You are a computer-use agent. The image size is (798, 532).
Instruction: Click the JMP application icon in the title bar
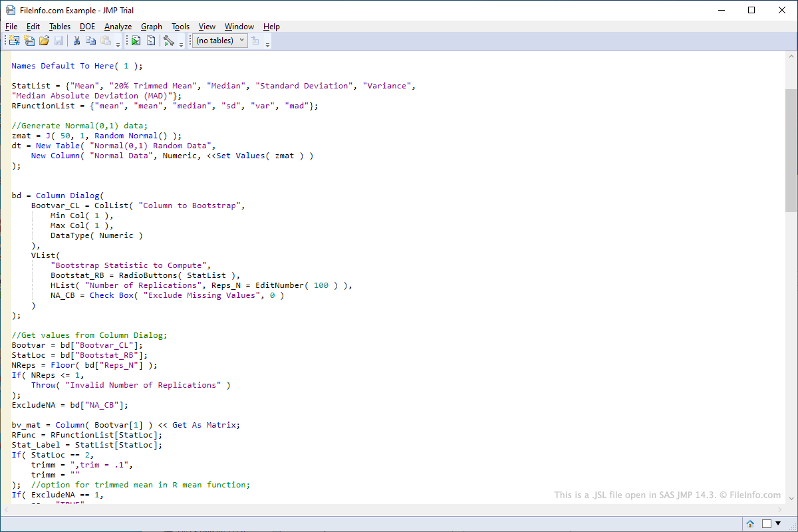click(11, 10)
